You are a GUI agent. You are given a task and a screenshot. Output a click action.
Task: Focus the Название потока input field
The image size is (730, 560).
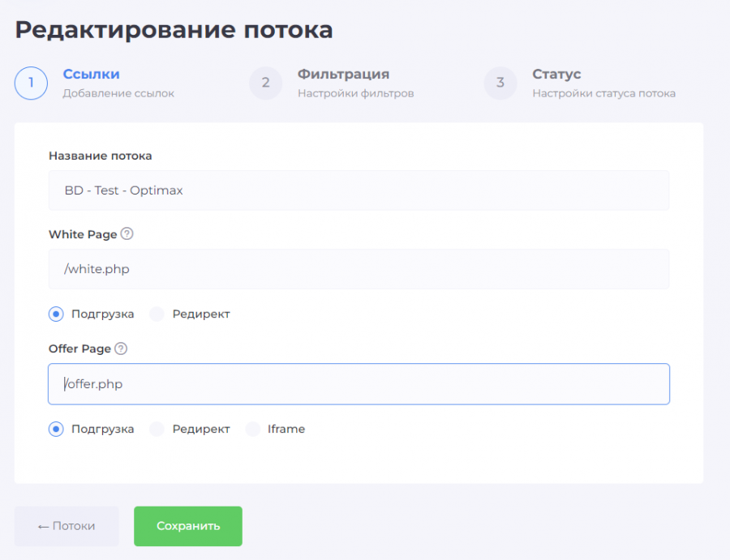click(x=359, y=190)
